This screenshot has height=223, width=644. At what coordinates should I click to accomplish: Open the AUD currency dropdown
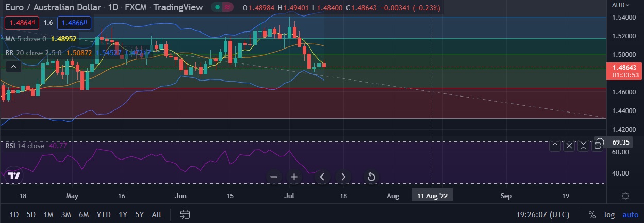[620, 5]
